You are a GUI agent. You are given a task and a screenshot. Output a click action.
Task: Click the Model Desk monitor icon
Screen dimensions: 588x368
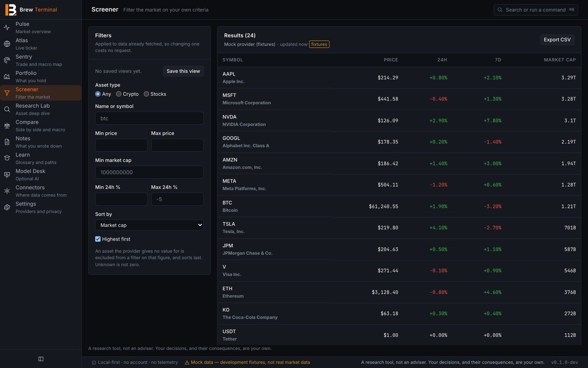(7, 175)
